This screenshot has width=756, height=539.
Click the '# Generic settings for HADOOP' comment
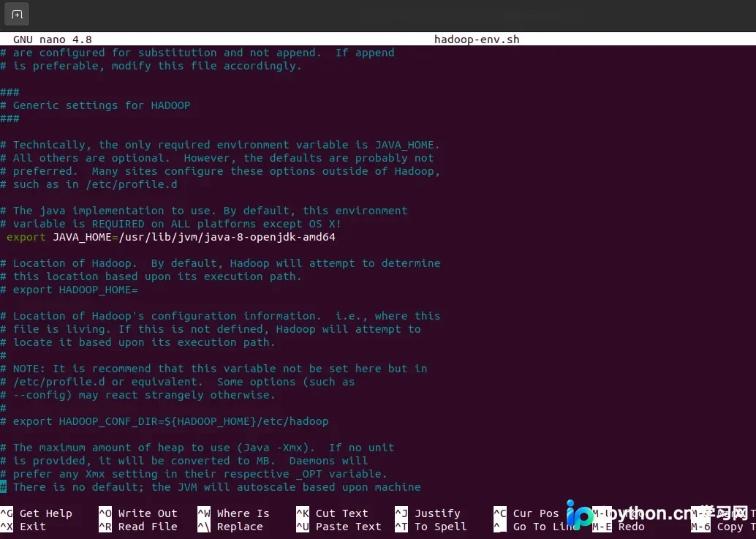[x=96, y=105]
